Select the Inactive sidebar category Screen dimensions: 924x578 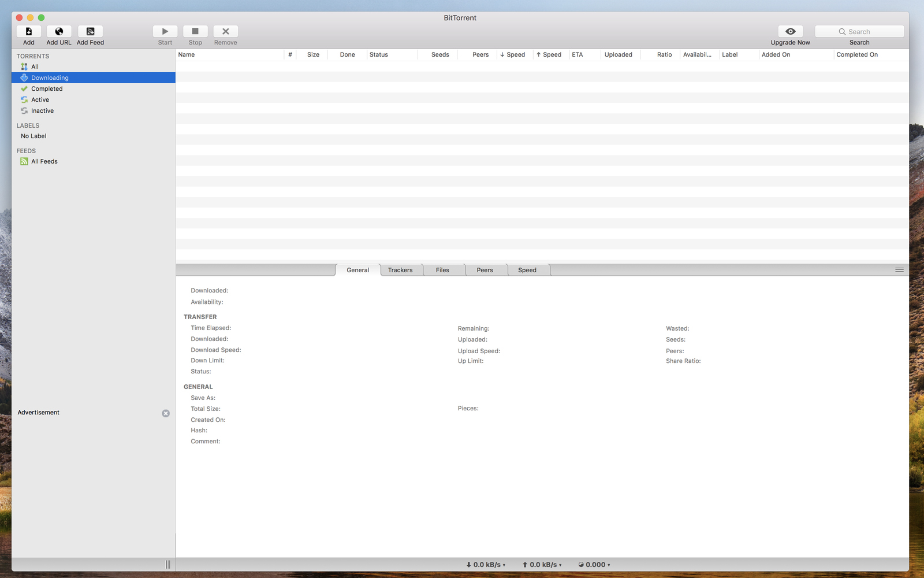[94, 110]
